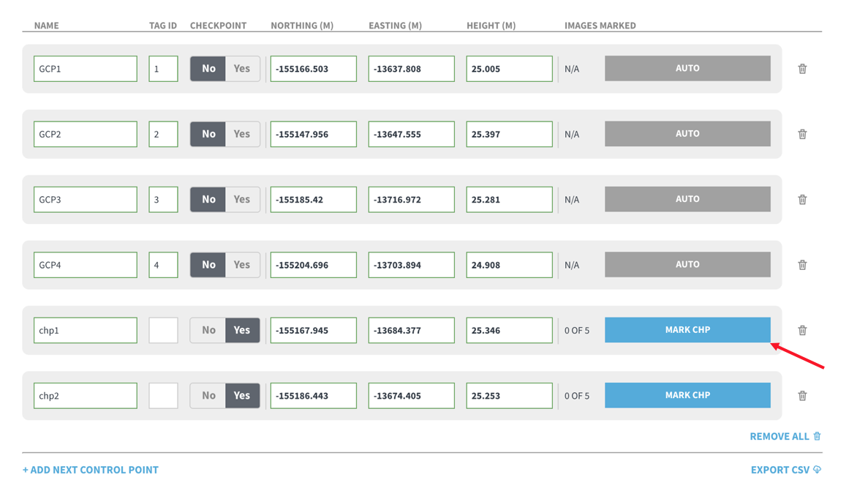Edit the GCP2 name field
868x499 pixels.
coord(86,134)
